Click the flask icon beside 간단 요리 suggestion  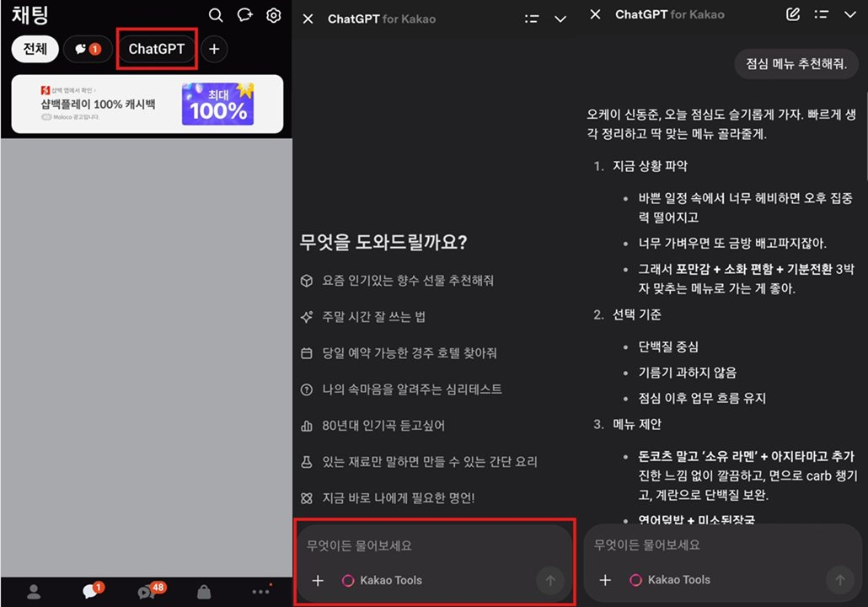[x=306, y=462]
